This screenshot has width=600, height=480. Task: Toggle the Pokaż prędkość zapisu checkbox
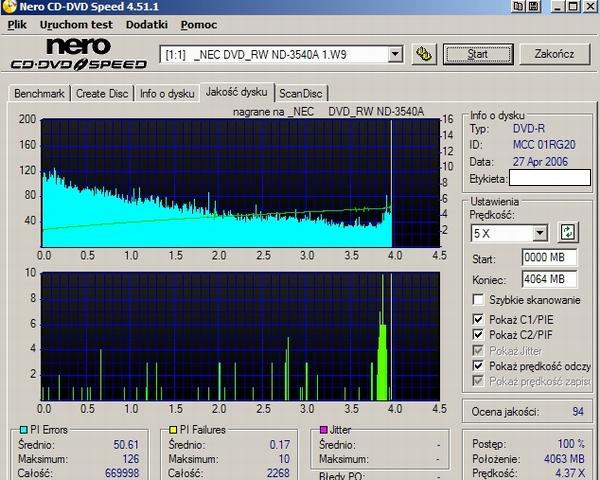click(478, 381)
